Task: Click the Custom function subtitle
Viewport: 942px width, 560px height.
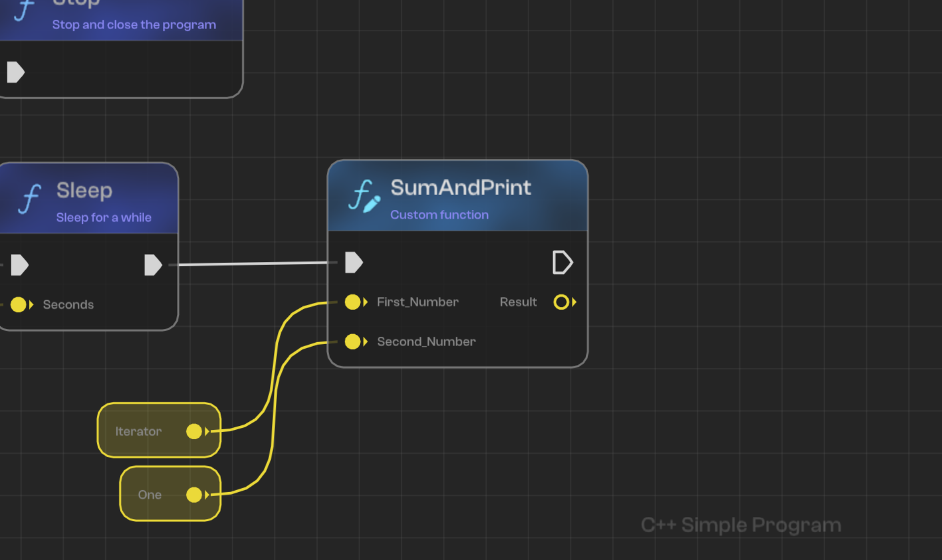Action: (440, 215)
